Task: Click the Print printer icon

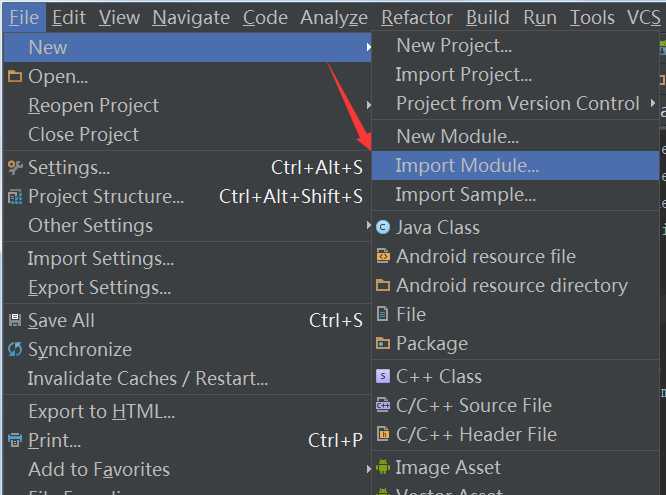Action: click(x=14, y=440)
